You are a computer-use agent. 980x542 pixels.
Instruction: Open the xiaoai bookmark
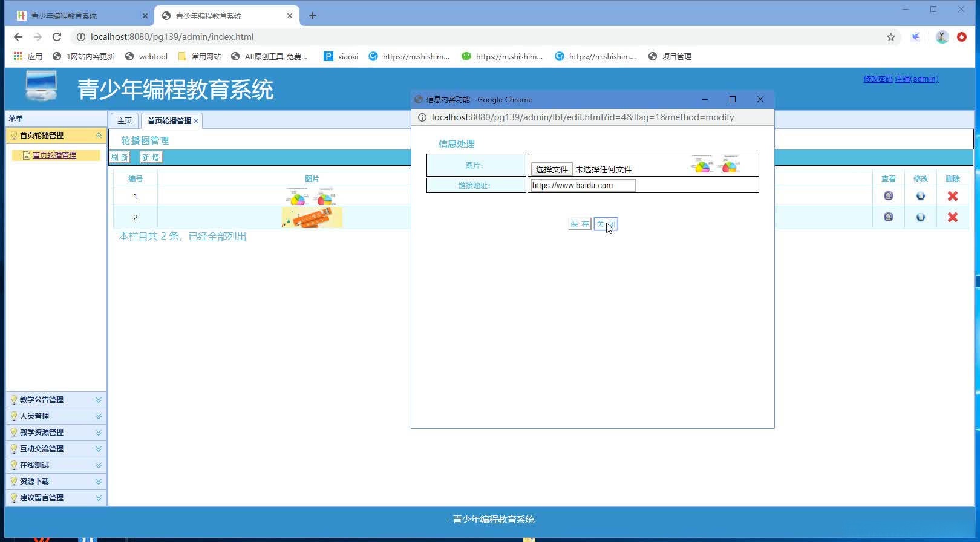coord(341,56)
